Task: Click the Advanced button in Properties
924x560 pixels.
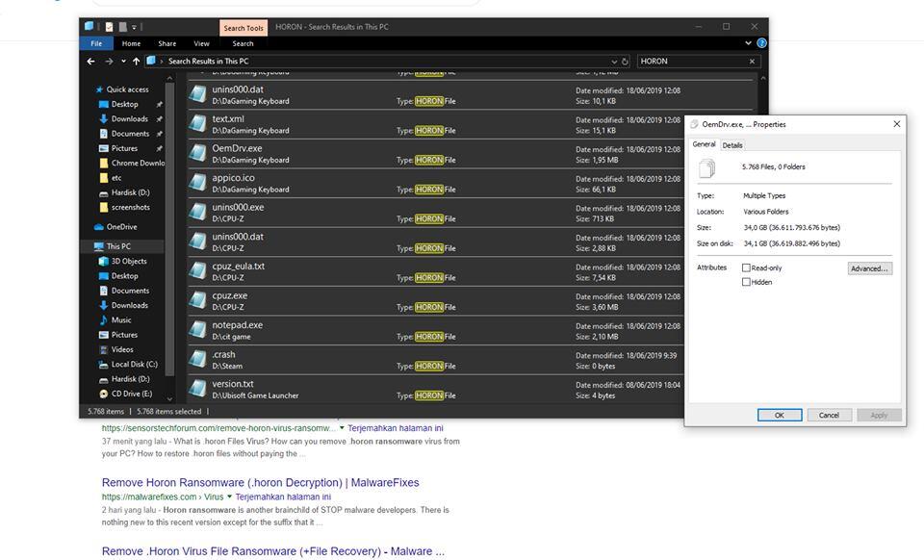Action: (869, 267)
